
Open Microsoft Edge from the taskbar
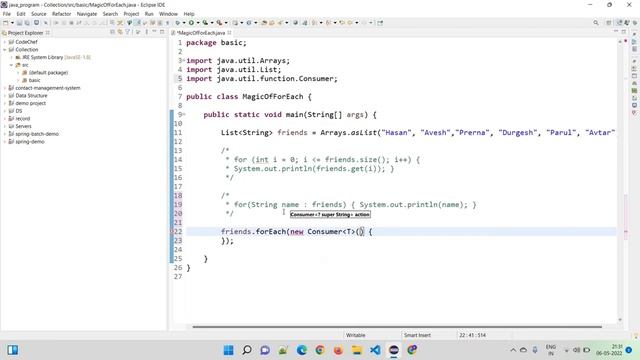coord(302,350)
